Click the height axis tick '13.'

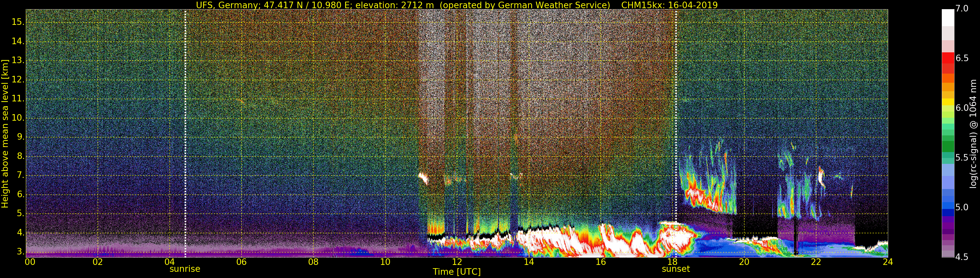click(18, 60)
